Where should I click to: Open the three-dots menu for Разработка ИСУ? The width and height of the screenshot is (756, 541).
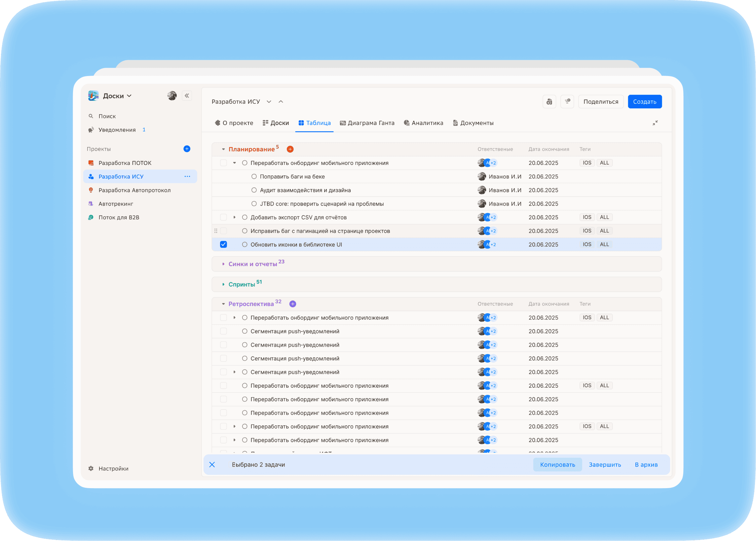tap(187, 176)
